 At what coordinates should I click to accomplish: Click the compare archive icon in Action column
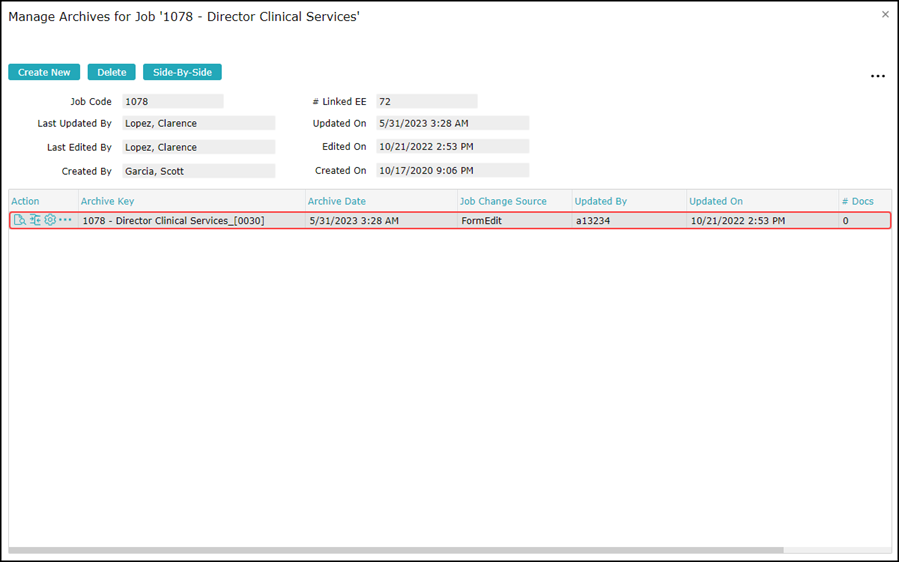36,220
